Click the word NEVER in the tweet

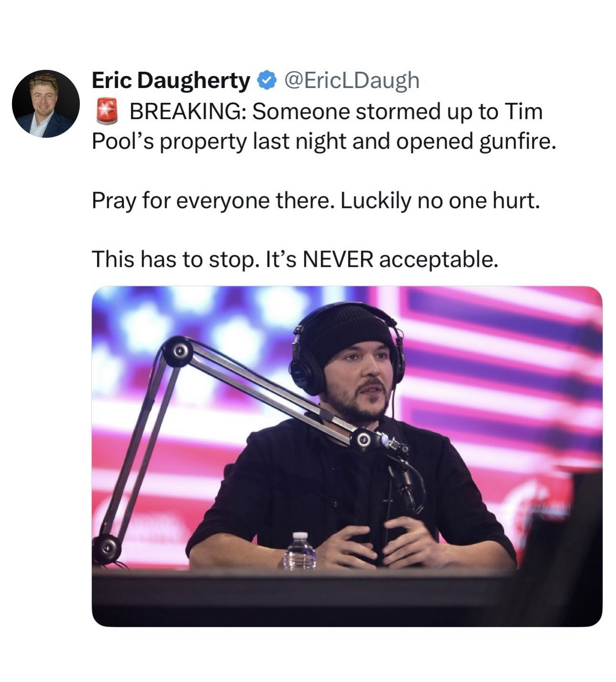[x=337, y=260]
